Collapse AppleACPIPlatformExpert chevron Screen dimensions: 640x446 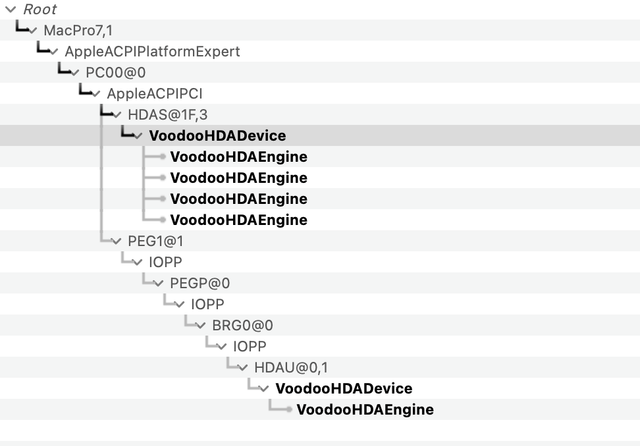(54, 51)
